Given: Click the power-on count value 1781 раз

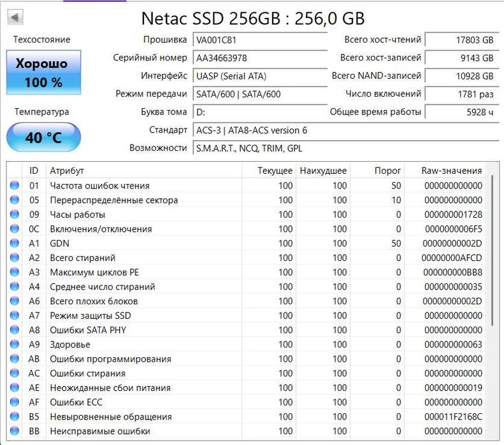Looking at the screenshot, I should (462, 94).
